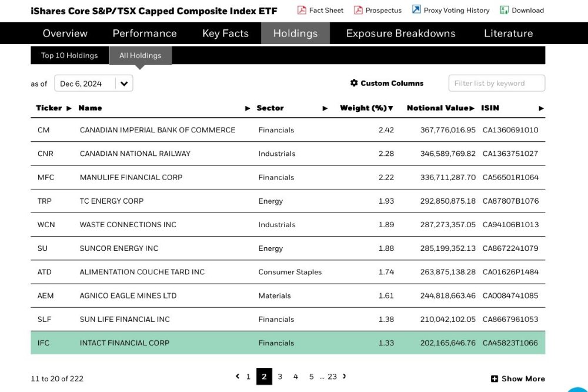The height and width of the screenshot is (392, 588).
Task: Switch to the Performance tab
Action: tap(145, 34)
